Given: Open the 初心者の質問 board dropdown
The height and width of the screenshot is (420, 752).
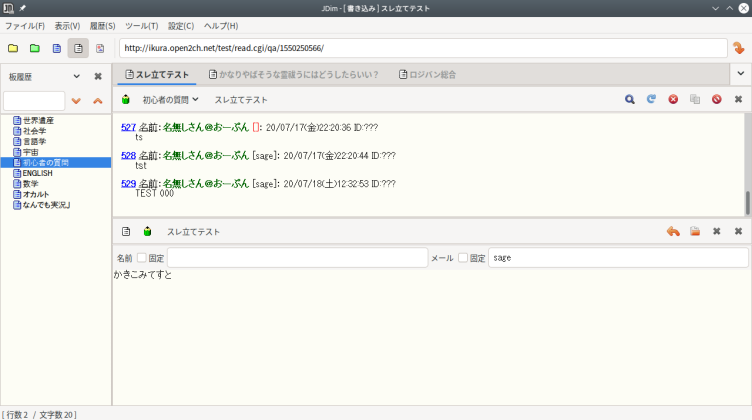Looking at the screenshot, I should tap(170, 100).
